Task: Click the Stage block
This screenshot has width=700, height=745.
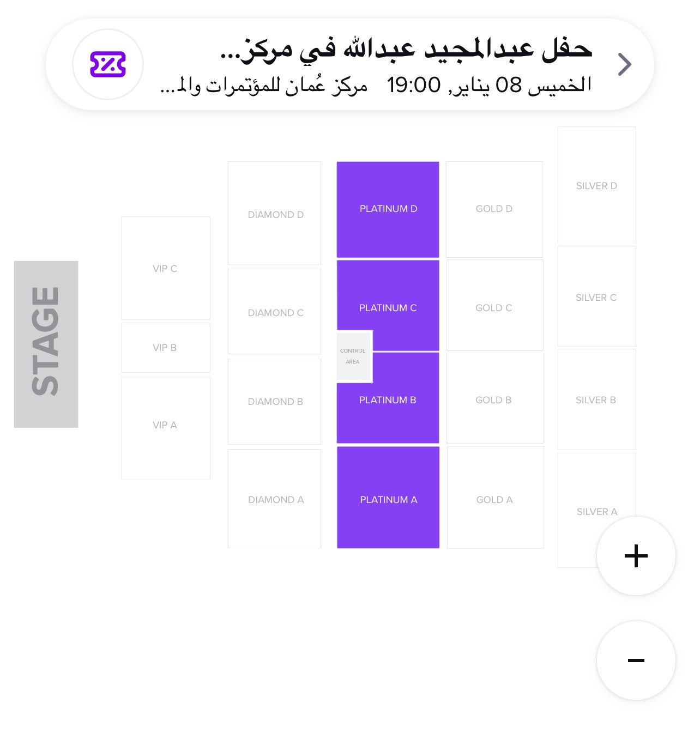Action: (46, 344)
